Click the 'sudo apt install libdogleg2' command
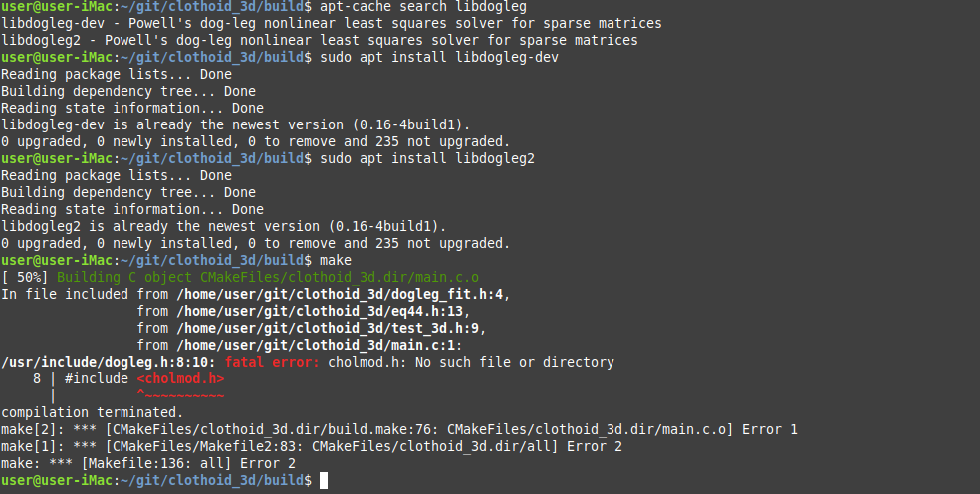The width and height of the screenshot is (980, 494). click(427, 158)
